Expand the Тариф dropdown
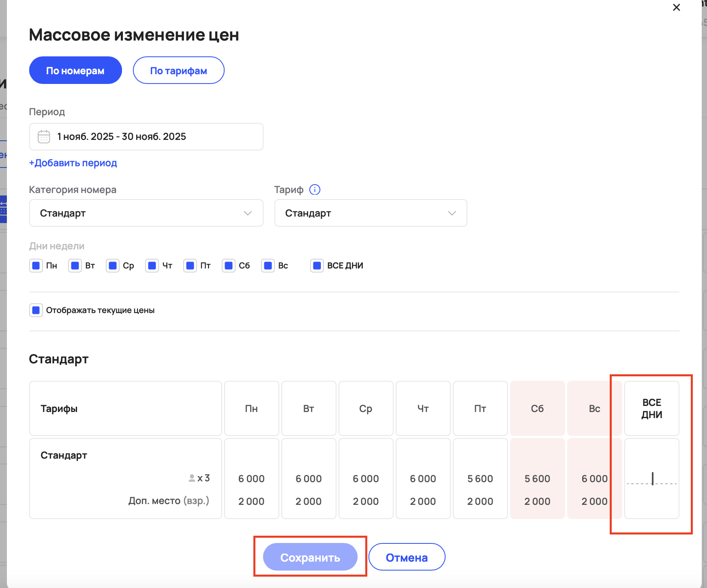Screen dimensions: 707x588 point(371,213)
